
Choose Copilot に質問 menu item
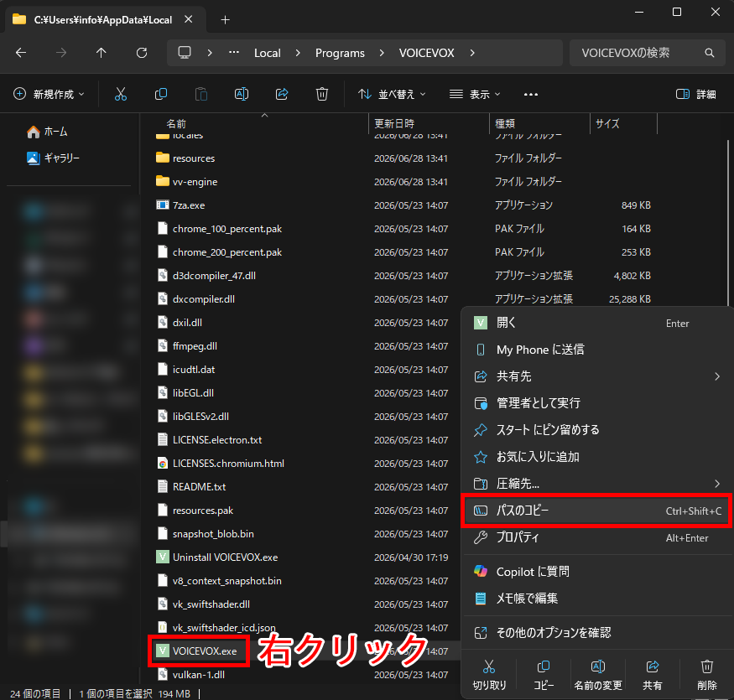point(596,572)
